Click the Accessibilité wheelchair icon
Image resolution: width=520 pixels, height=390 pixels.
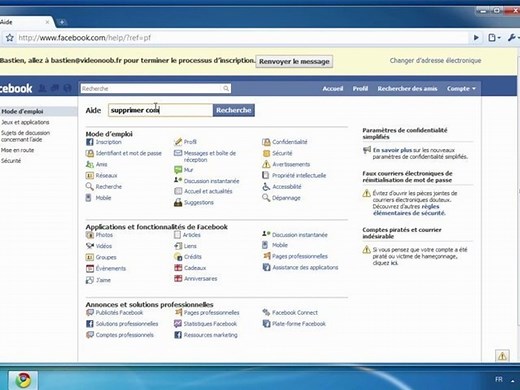[x=266, y=187]
